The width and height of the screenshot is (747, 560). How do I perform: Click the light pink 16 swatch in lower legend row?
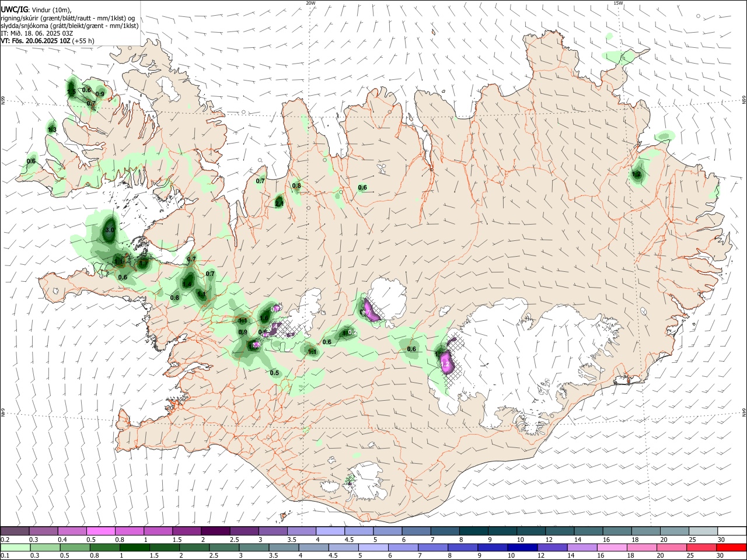click(612, 547)
